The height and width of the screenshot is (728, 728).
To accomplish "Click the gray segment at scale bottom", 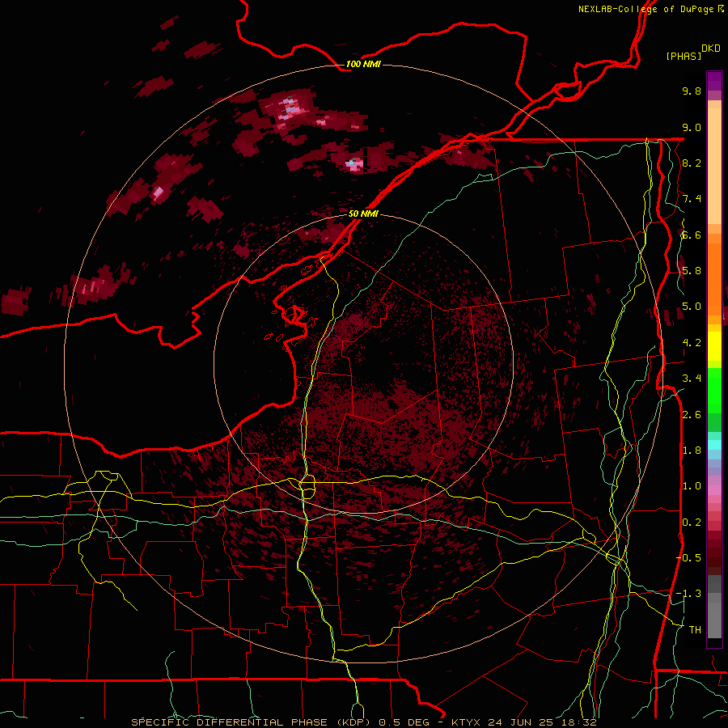I will 714,607.
